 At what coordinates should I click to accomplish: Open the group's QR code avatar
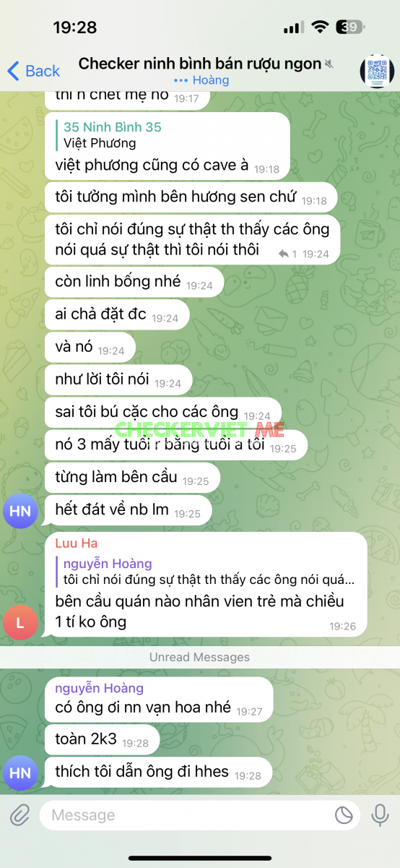pos(377,70)
